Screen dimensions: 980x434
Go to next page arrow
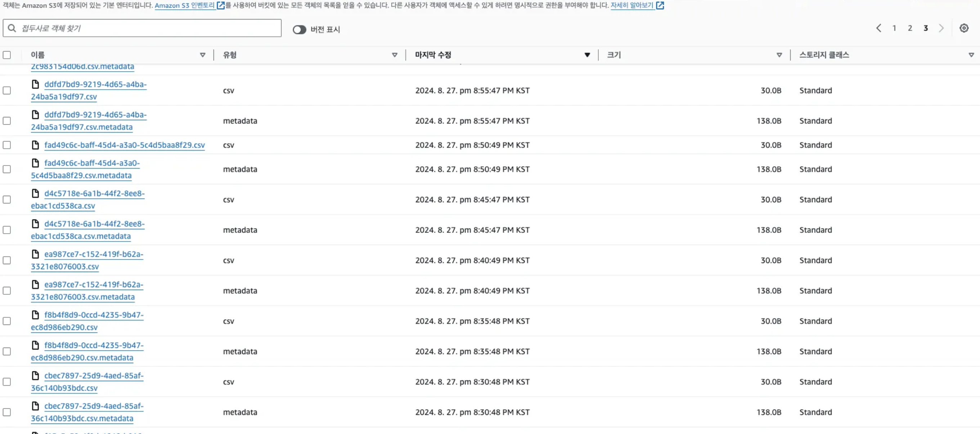click(x=941, y=28)
